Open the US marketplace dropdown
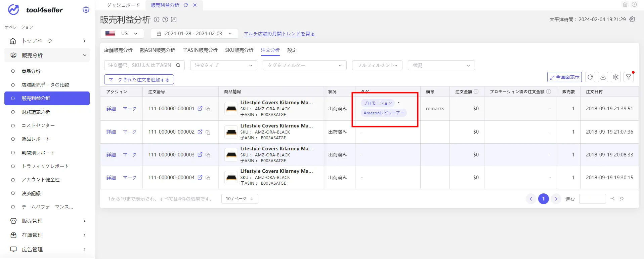 tap(122, 34)
